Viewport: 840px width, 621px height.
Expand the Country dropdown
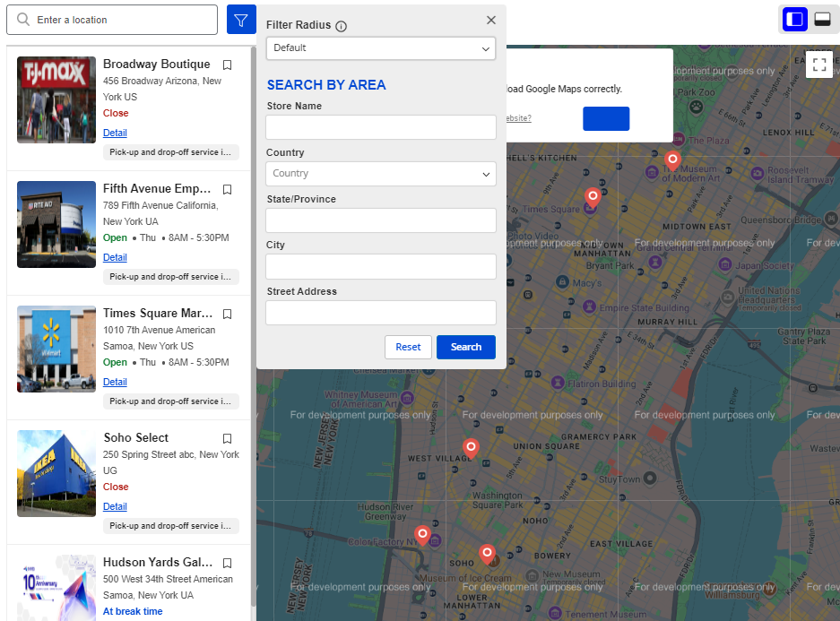click(380, 174)
